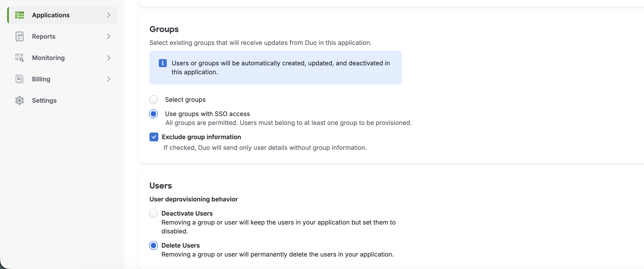Click the 'If checked, Duo will send' helper text
Viewport: 644px width, 269px height.
point(265,148)
